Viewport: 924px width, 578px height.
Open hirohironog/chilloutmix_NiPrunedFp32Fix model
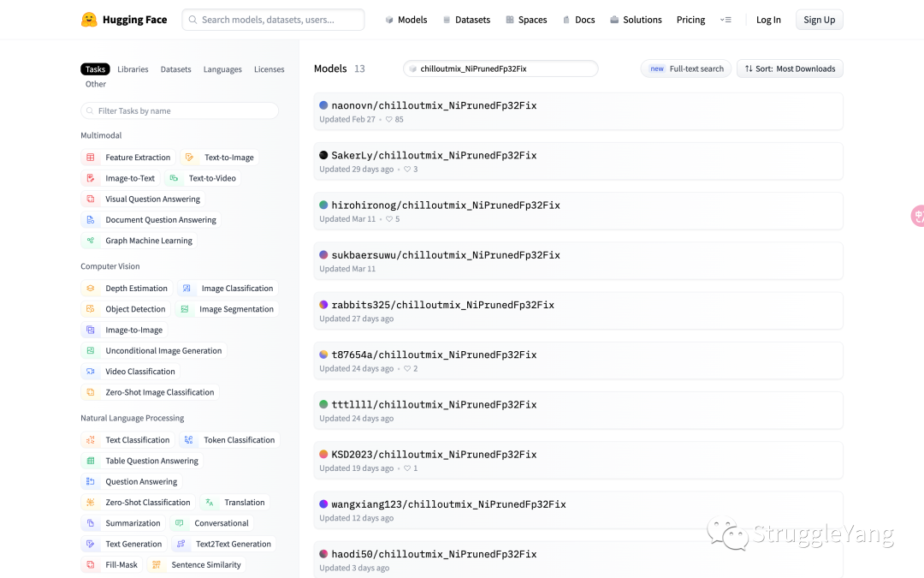[578, 212]
